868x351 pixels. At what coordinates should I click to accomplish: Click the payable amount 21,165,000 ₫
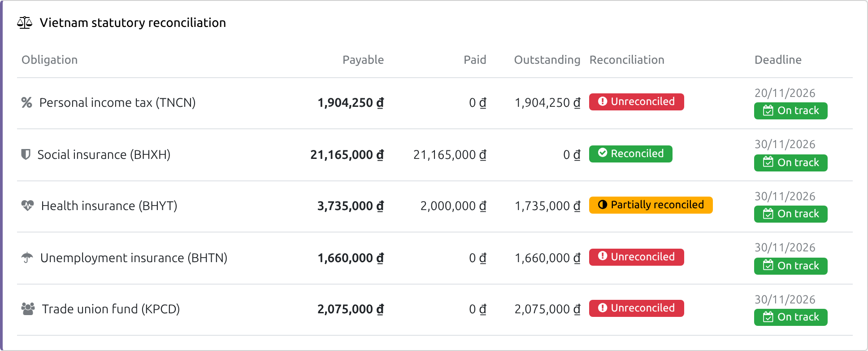point(347,155)
